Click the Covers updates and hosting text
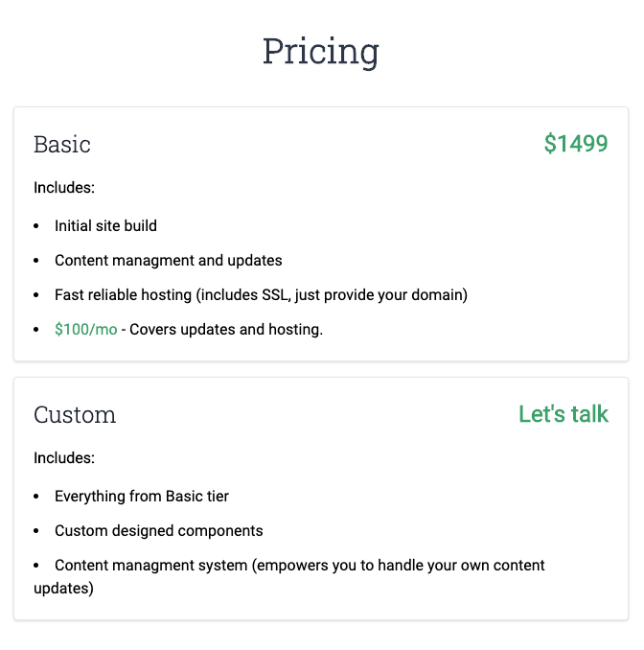 [226, 330]
